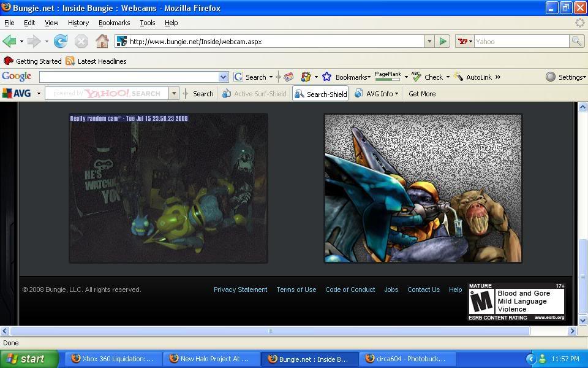The image size is (588, 368).
Task: Open the Terms of Use link
Action: point(296,289)
